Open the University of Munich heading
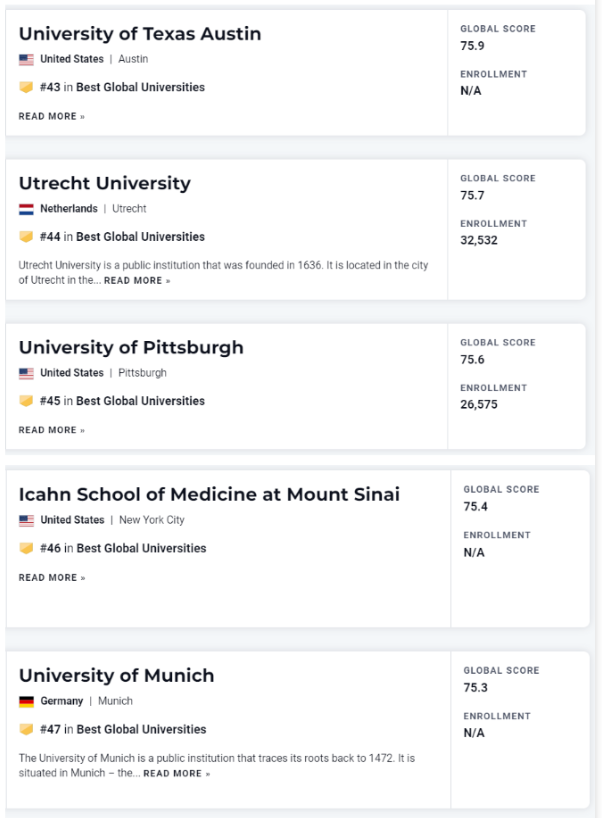This screenshot has height=818, width=602. 116,676
